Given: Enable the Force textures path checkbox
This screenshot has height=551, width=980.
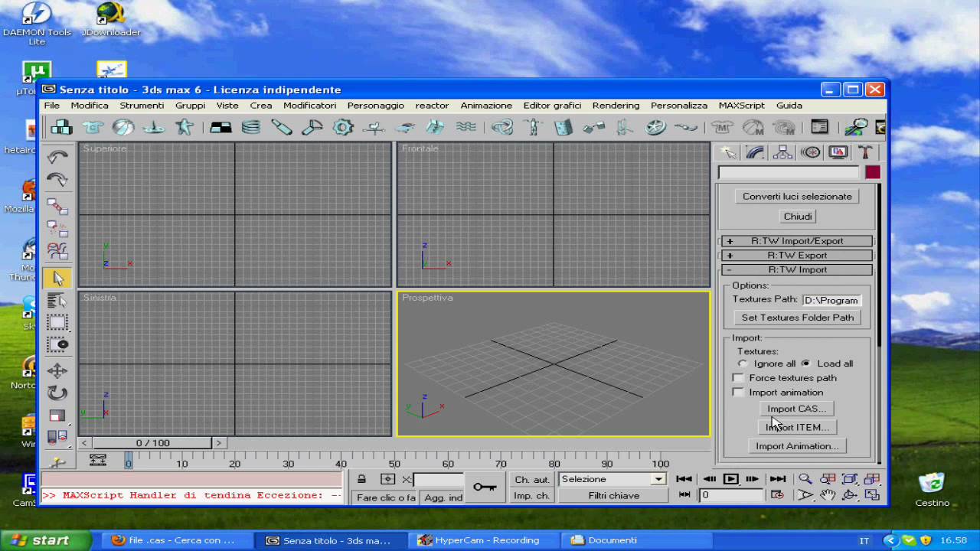Looking at the screenshot, I should [x=738, y=378].
